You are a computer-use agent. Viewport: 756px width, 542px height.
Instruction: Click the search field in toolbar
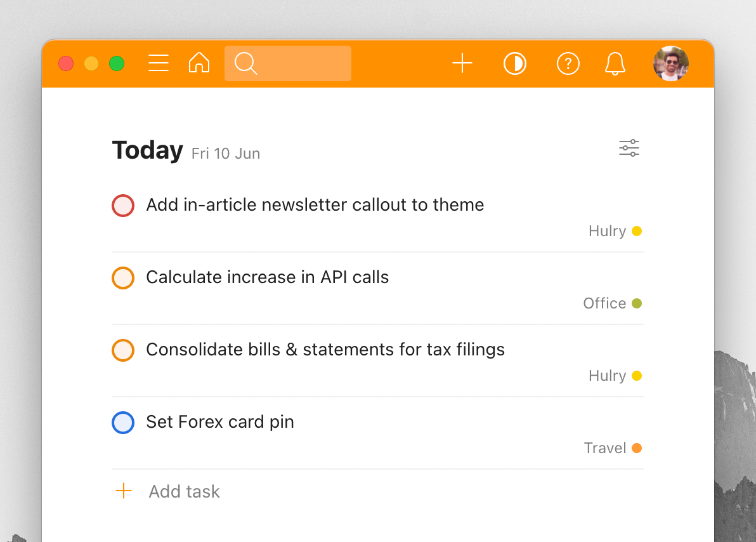[x=288, y=63]
